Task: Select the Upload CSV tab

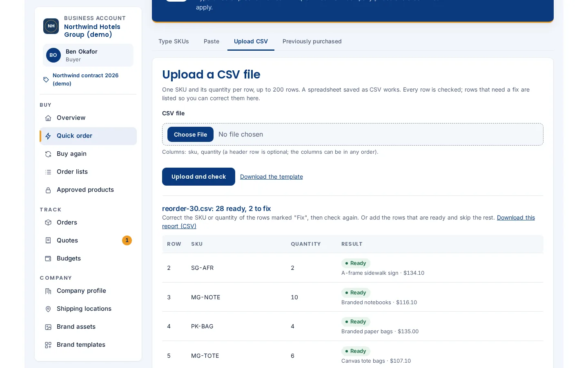Action: pos(251,41)
